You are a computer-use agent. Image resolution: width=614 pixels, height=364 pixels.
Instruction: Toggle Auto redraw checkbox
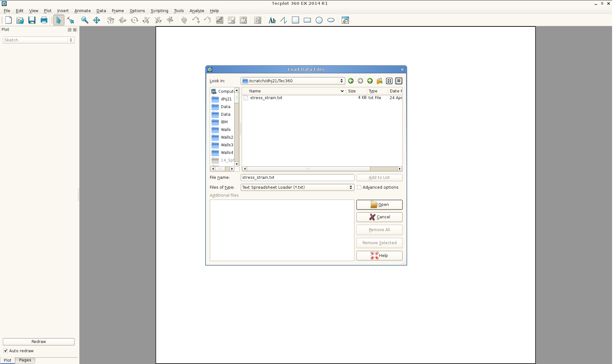(x=6, y=351)
